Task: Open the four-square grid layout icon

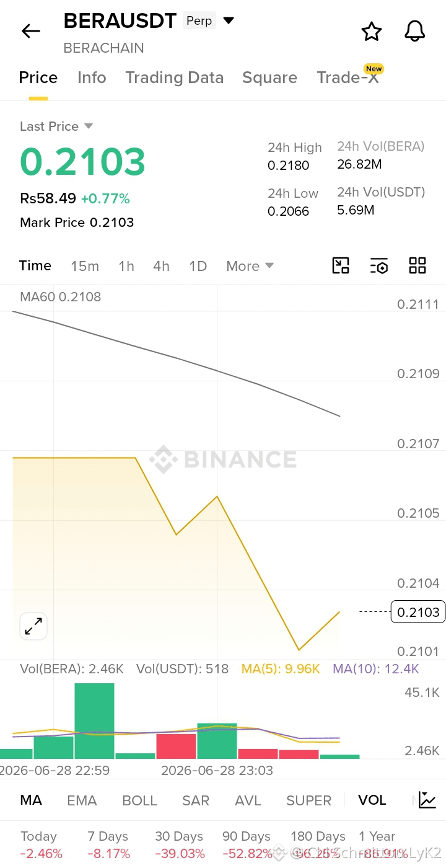Action: pyautogui.click(x=418, y=265)
